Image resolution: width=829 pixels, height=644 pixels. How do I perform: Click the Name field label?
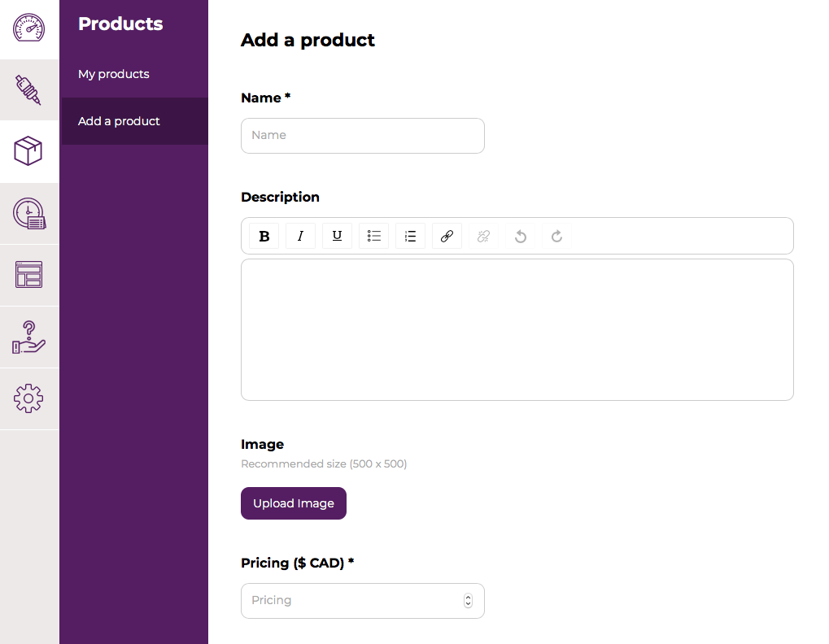point(265,98)
